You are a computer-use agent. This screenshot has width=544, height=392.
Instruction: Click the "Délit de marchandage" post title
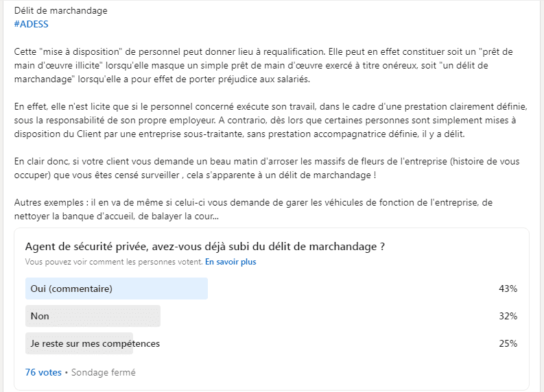(61, 10)
